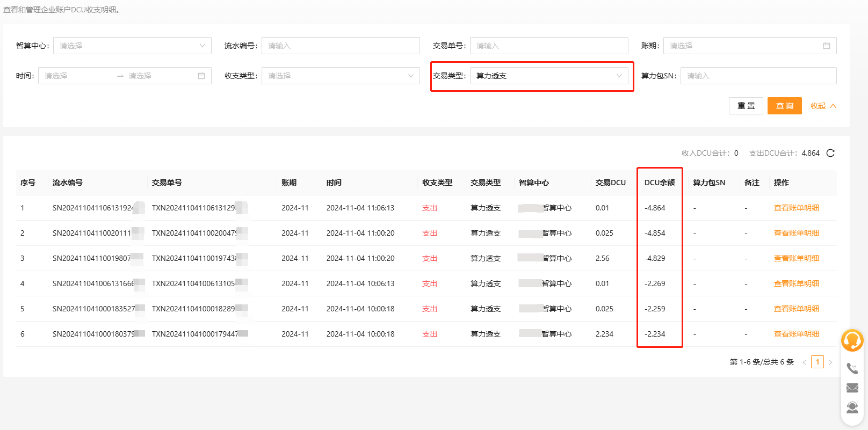Click the phone contact icon
This screenshot has height=430, width=868.
(x=852, y=368)
